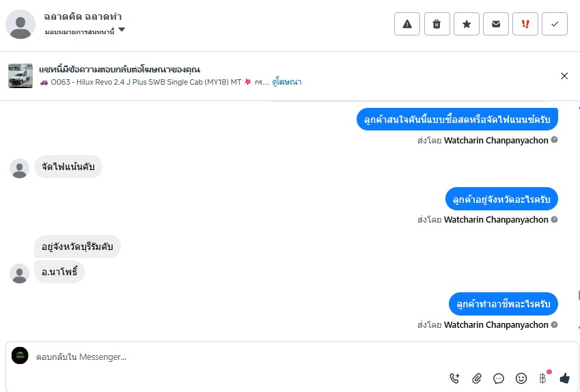Send a thumbs-up like
Screen dimensions: 580x392
(x=564, y=378)
